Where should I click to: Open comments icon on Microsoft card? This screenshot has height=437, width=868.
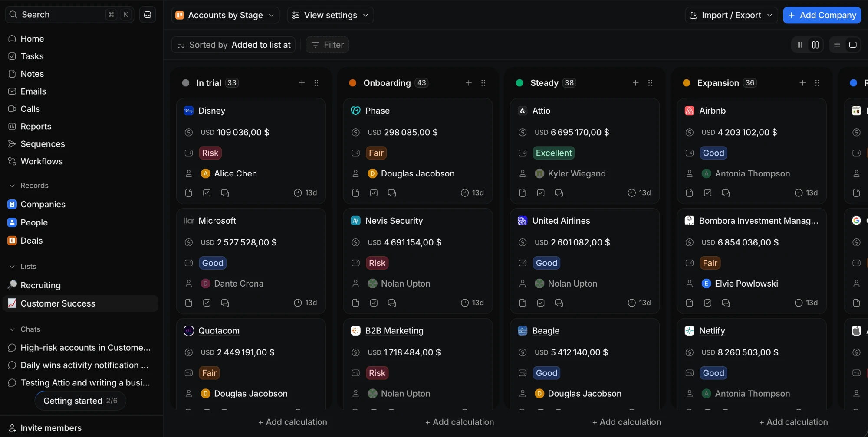[225, 303]
